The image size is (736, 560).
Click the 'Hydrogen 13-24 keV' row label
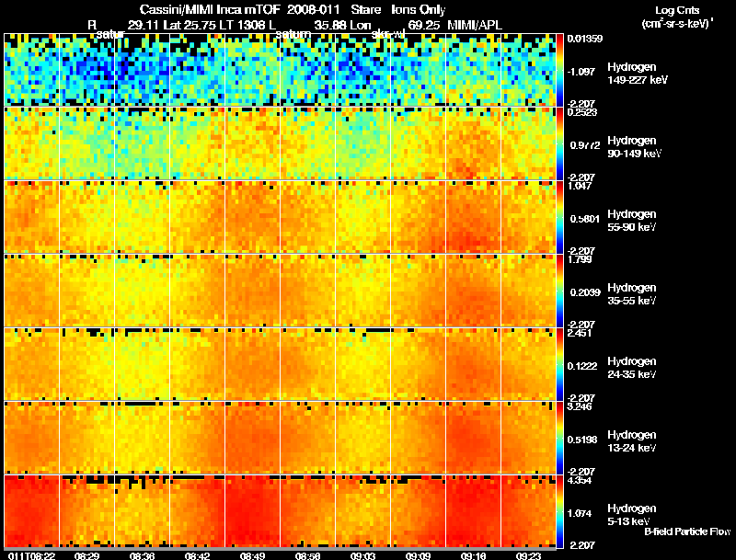pos(632,441)
